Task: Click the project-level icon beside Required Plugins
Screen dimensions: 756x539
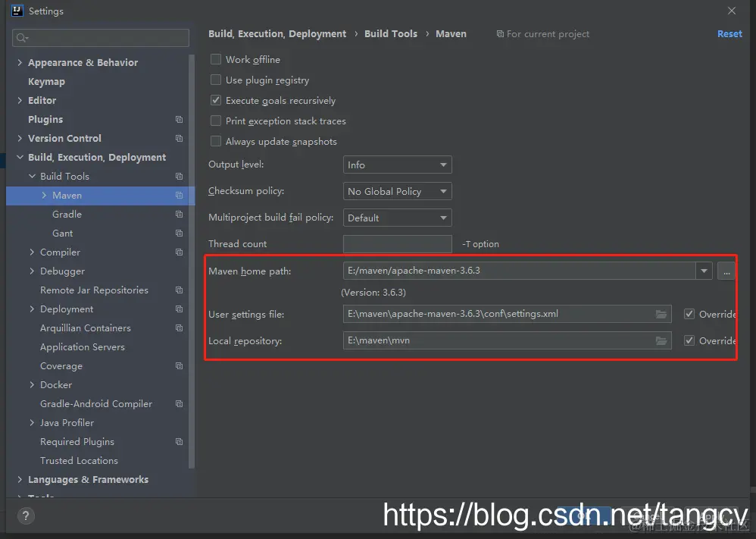Action: tap(179, 441)
